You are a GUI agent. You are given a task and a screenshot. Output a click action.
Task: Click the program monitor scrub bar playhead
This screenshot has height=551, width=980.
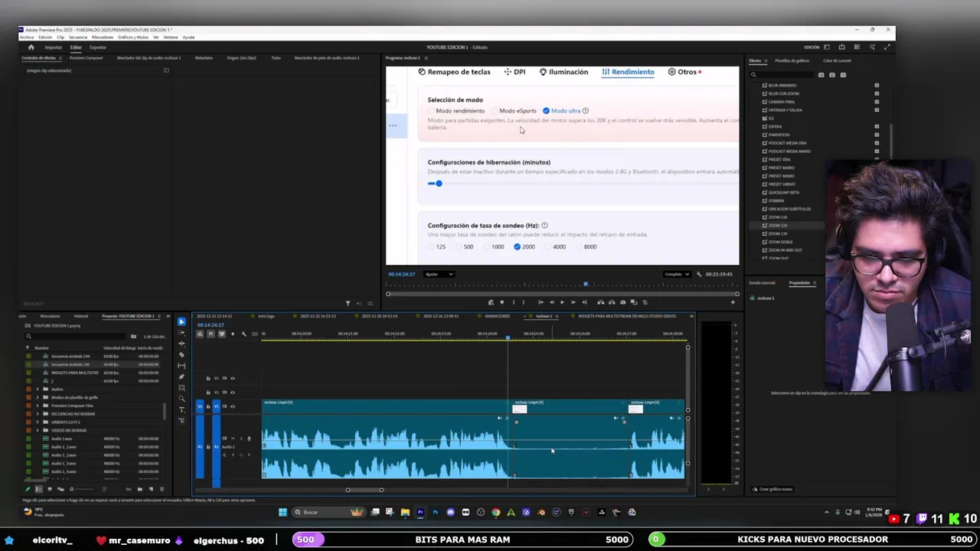[586, 284]
